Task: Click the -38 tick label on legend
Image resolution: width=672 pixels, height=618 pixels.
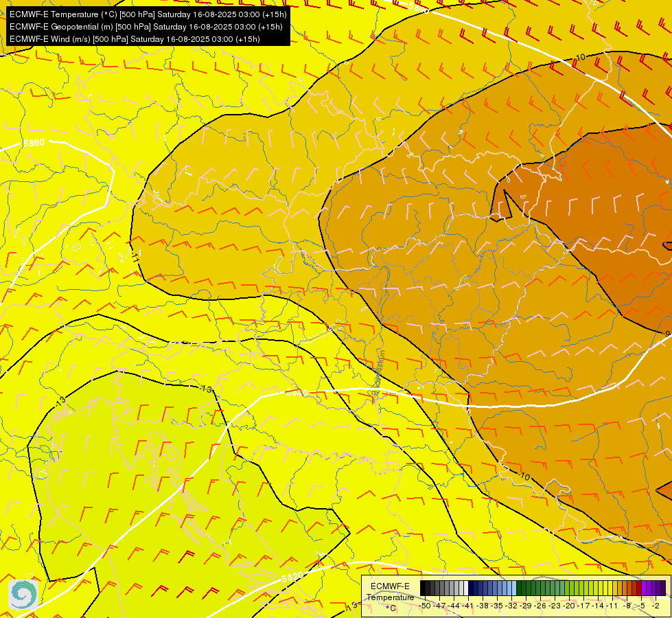Action: pyautogui.click(x=483, y=606)
